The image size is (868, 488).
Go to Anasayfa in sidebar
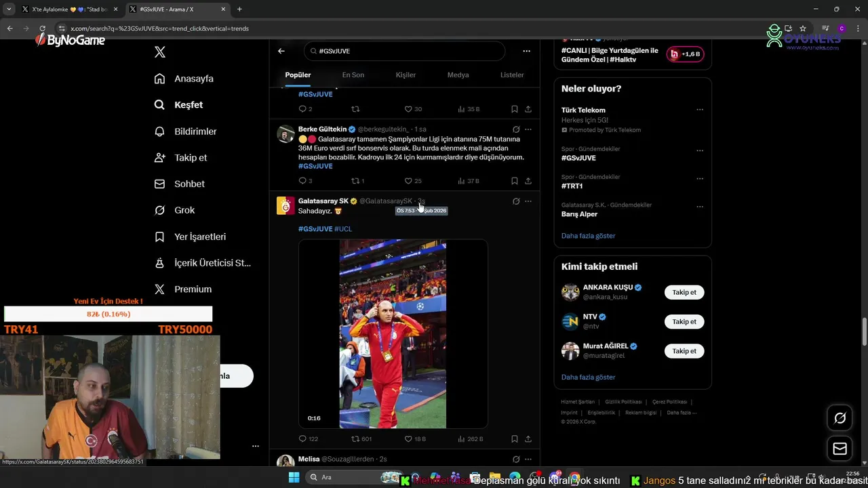(x=184, y=79)
